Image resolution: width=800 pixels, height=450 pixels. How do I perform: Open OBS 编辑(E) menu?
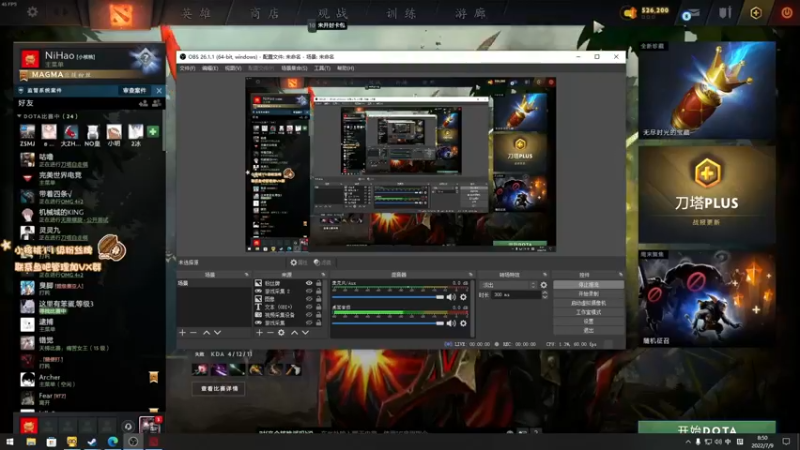pos(210,68)
